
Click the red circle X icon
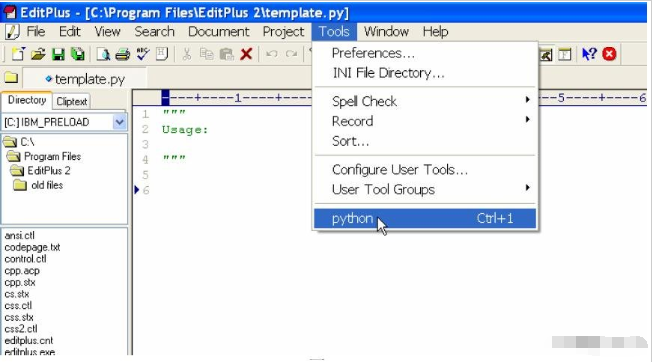click(609, 54)
